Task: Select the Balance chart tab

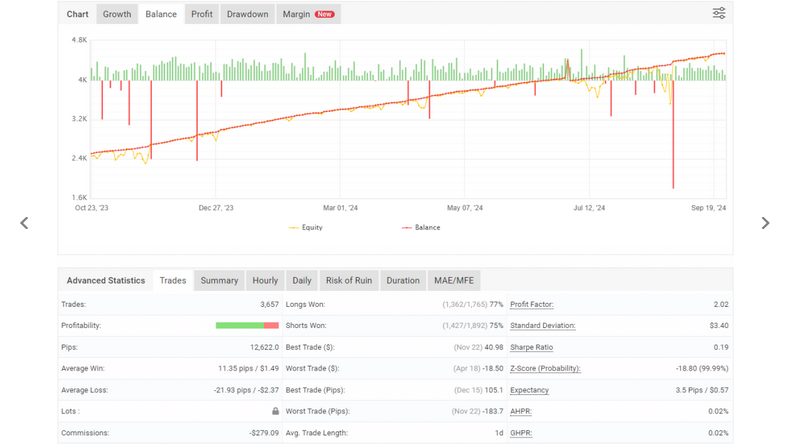Action: pyautogui.click(x=161, y=14)
